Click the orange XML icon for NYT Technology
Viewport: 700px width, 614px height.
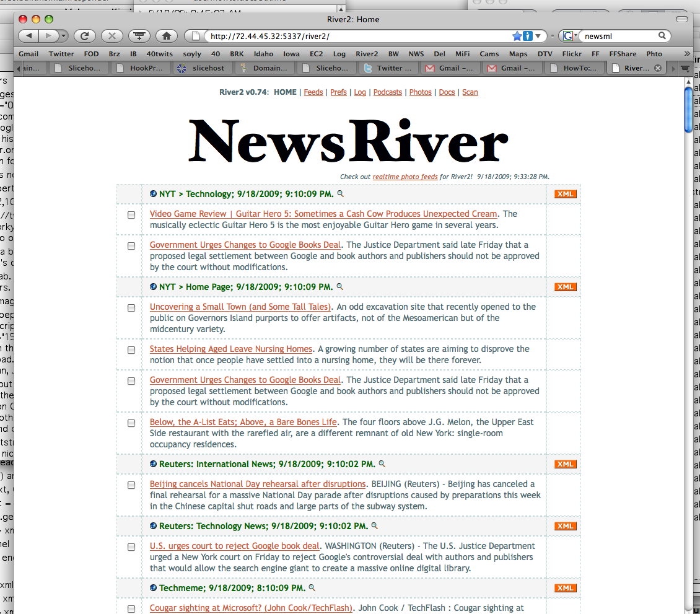pos(565,194)
